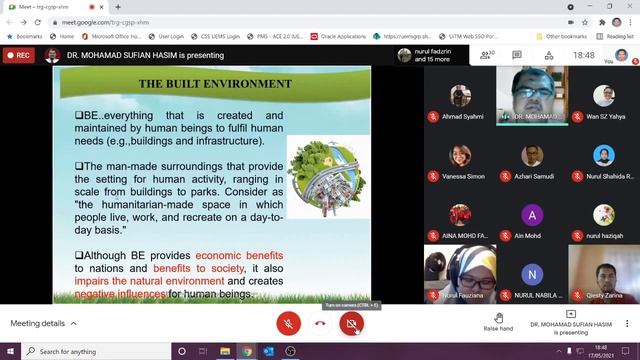Screen dimensions: 640x360
Task: Toggle the microphone mute button
Action: [289, 324]
